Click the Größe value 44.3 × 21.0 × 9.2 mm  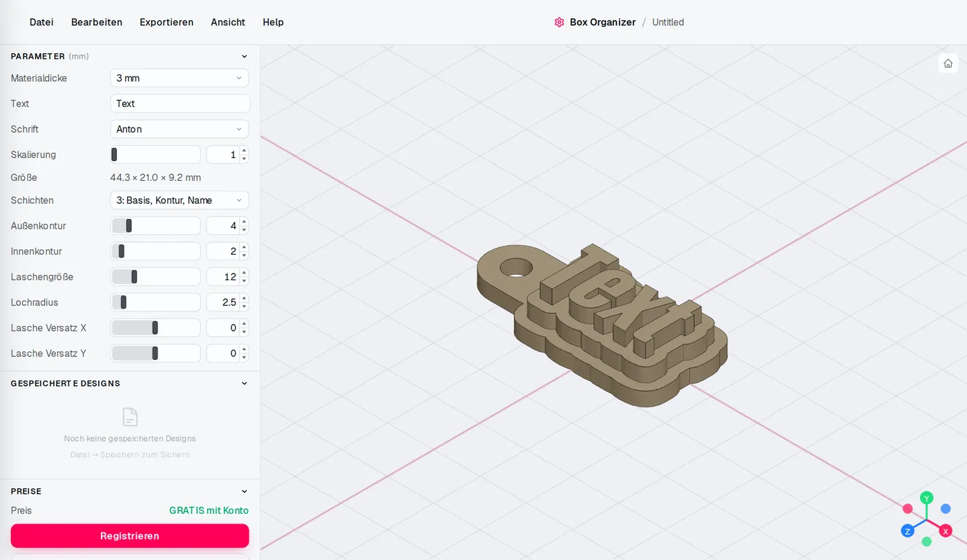point(155,177)
